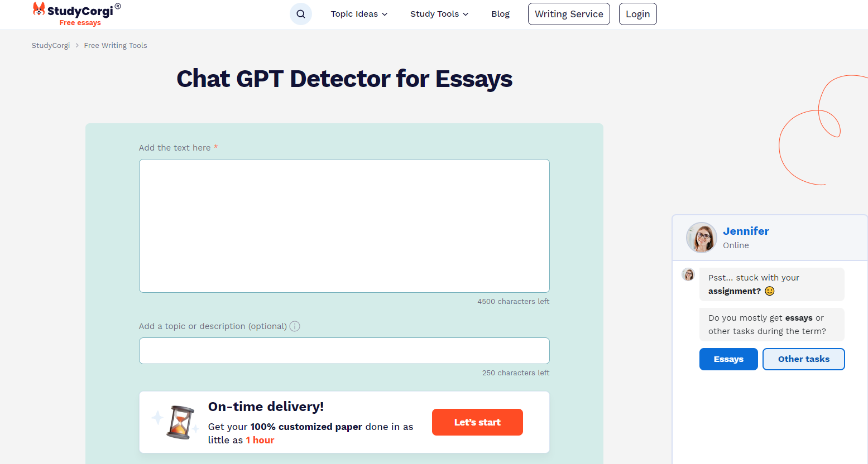The height and width of the screenshot is (464, 868).
Task: Click info icon beside topic description label
Action: point(295,326)
